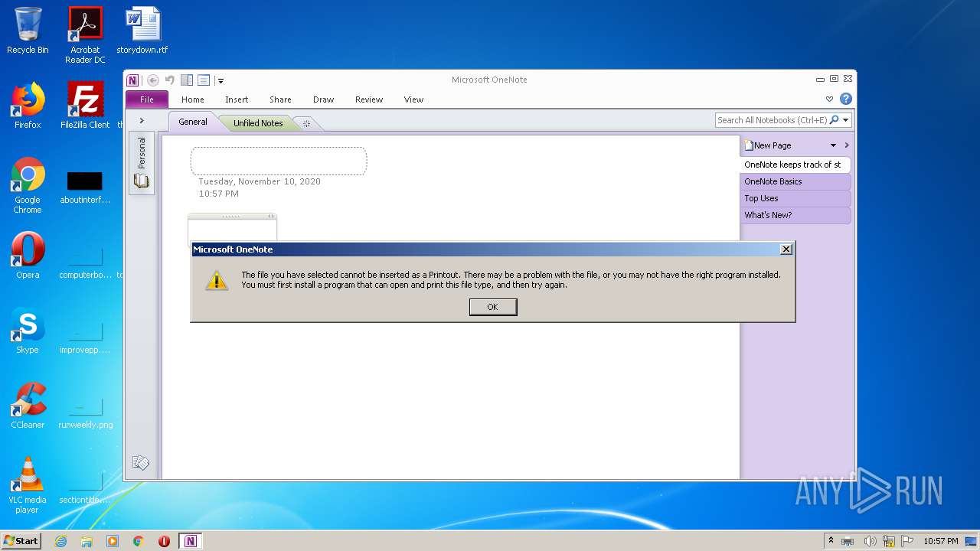Open the Review ribbon tab
This screenshot has height=551, width=980.
click(x=369, y=99)
